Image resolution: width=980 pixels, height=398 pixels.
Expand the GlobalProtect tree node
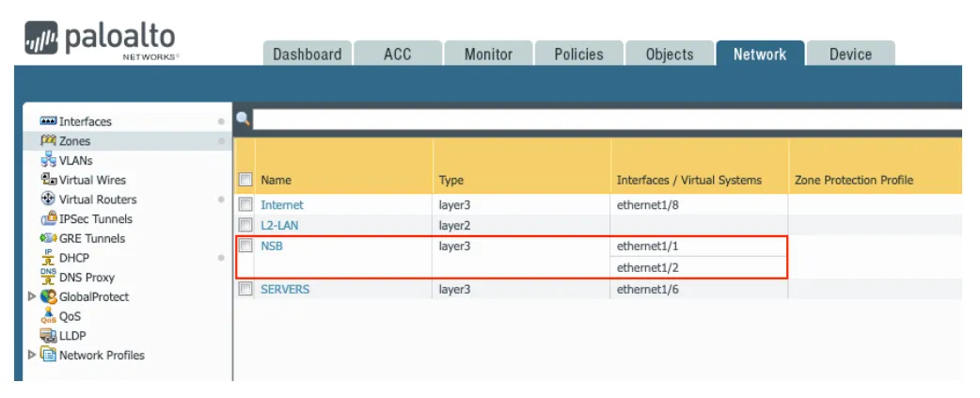(x=32, y=296)
